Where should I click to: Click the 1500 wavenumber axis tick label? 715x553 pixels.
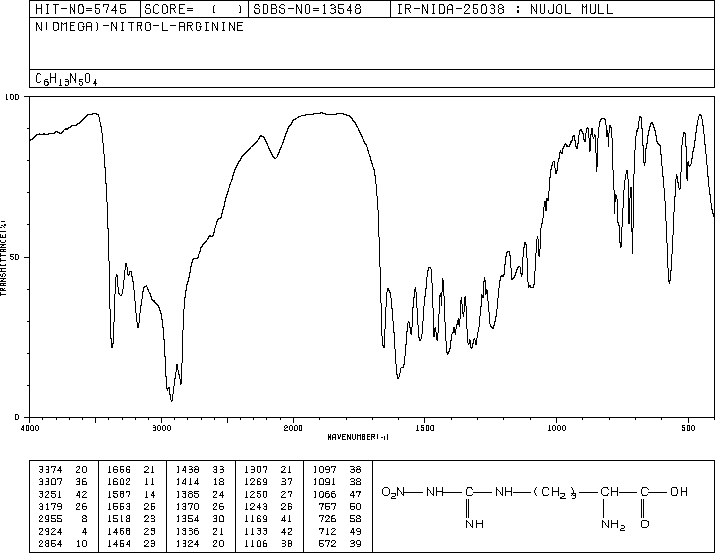coord(425,428)
